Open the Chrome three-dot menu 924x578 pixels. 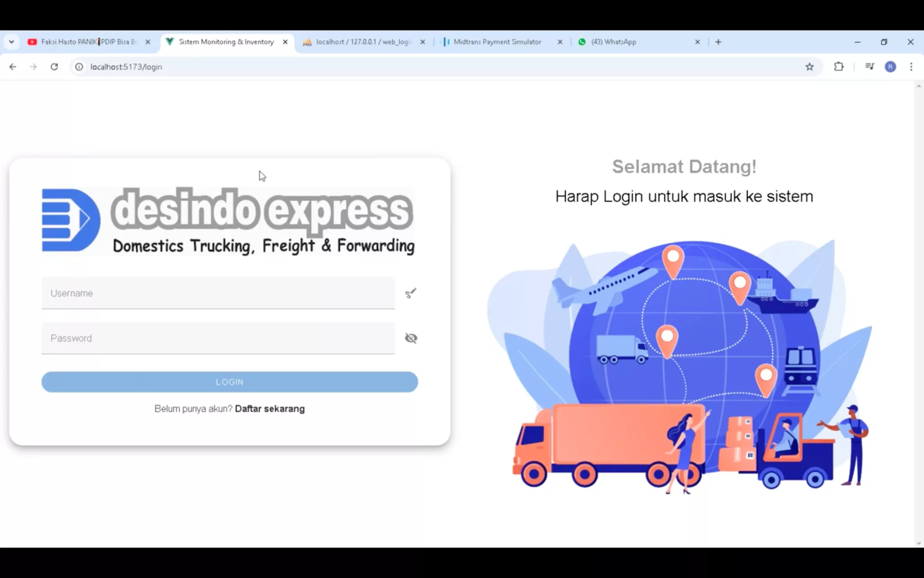click(x=911, y=67)
